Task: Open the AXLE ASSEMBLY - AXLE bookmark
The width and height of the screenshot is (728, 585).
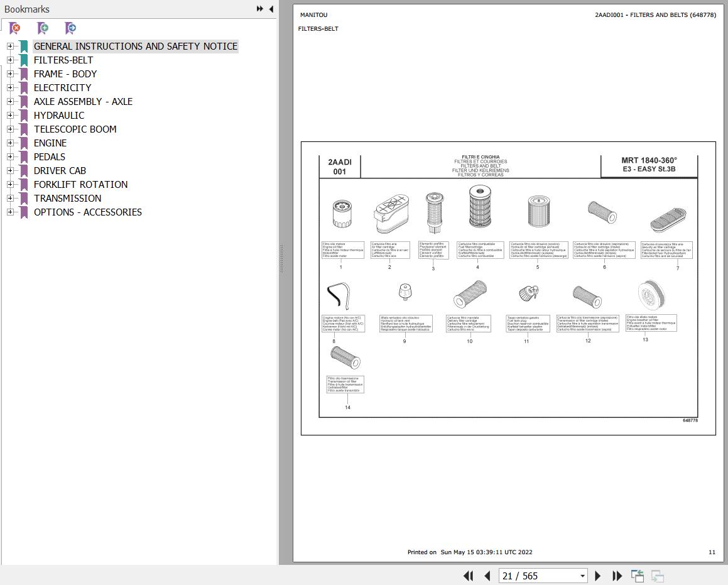Action: tap(83, 102)
